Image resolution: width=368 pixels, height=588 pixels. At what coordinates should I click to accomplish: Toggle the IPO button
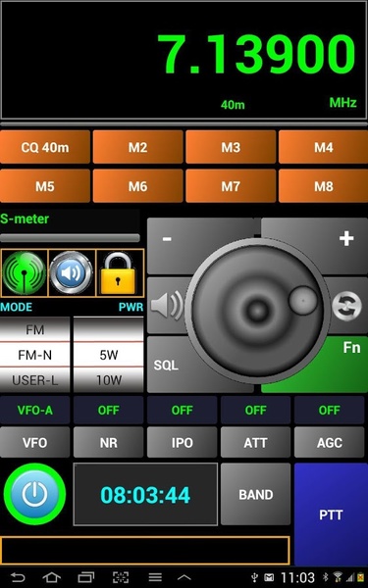point(183,443)
